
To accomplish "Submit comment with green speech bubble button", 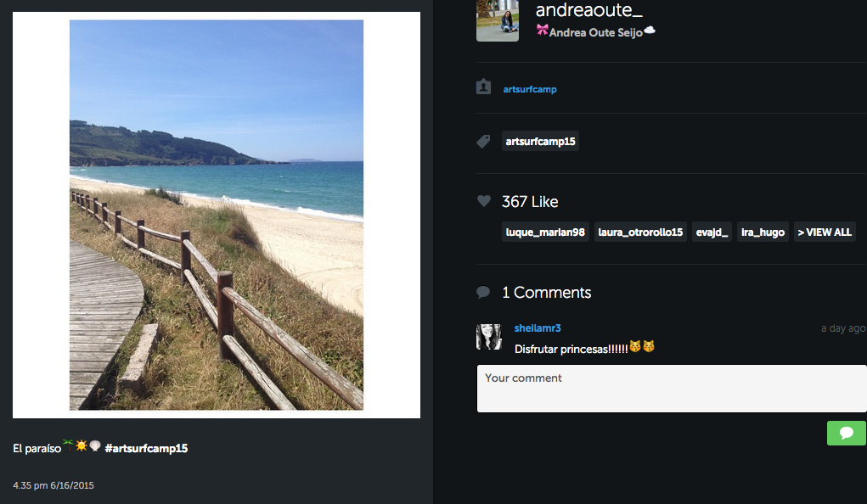I will point(846,433).
